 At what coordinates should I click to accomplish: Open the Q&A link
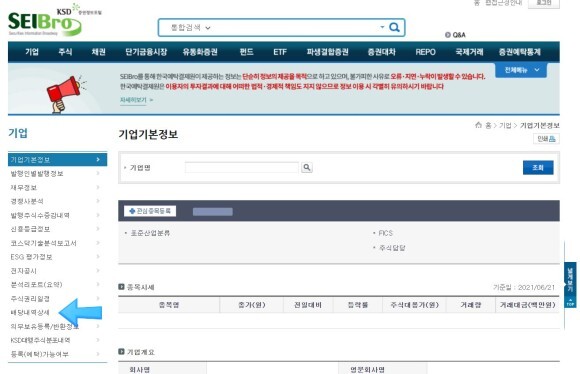click(455, 35)
